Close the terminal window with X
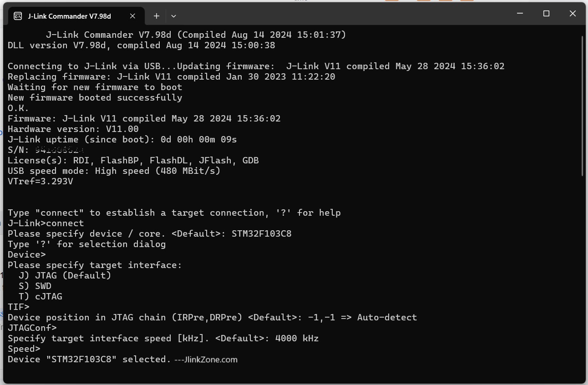Screen dimensions: 588x385 pyautogui.click(x=573, y=14)
